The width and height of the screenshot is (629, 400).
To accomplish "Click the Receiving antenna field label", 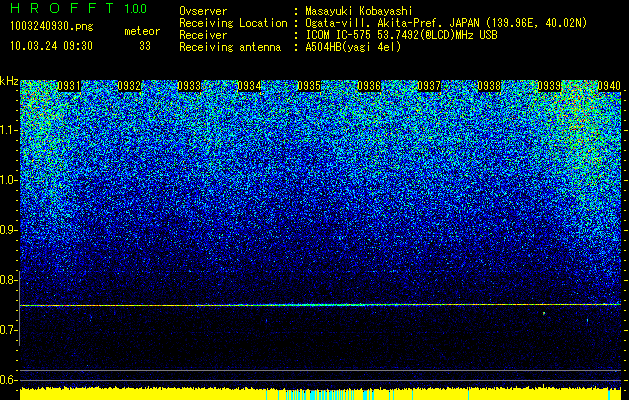I will click(x=230, y=47).
